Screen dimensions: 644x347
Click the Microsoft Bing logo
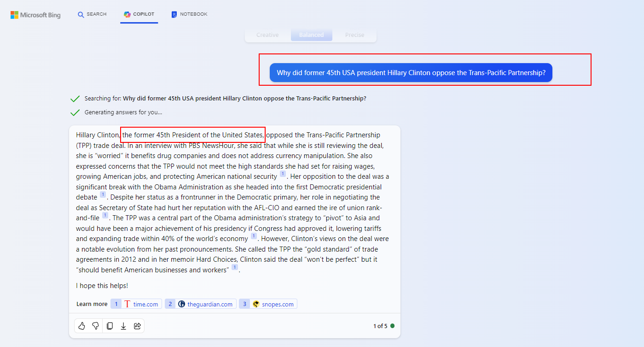35,15
